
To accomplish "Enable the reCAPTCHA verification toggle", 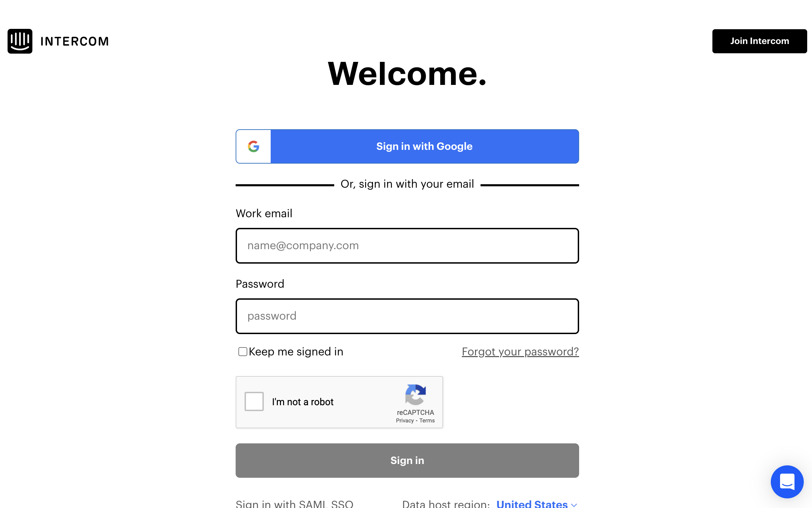I will tap(254, 401).
